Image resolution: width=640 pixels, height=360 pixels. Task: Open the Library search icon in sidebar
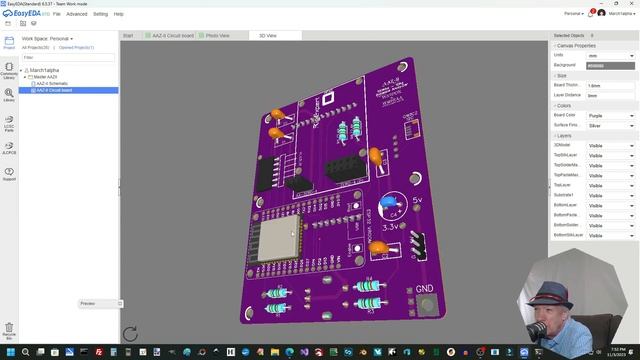click(x=9, y=95)
